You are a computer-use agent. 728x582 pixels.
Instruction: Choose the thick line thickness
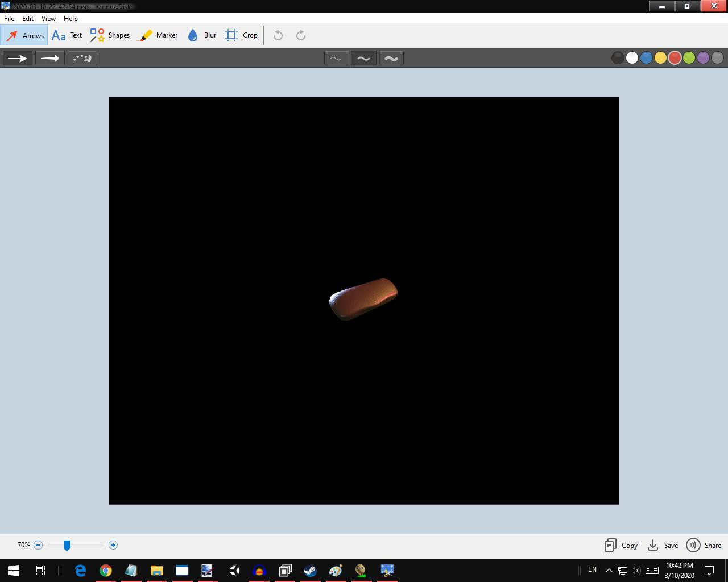point(391,58)
